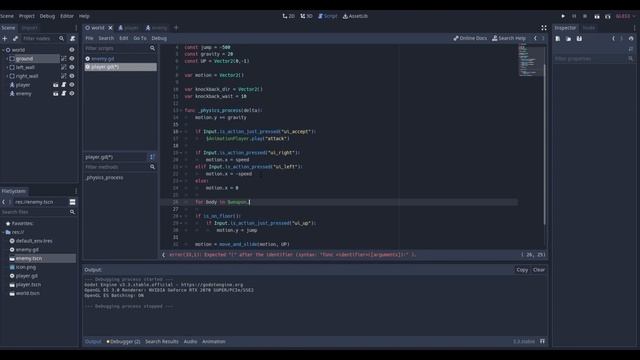
Task: Click the group-selection icon on left_wall node
Action: coord(64,67)
